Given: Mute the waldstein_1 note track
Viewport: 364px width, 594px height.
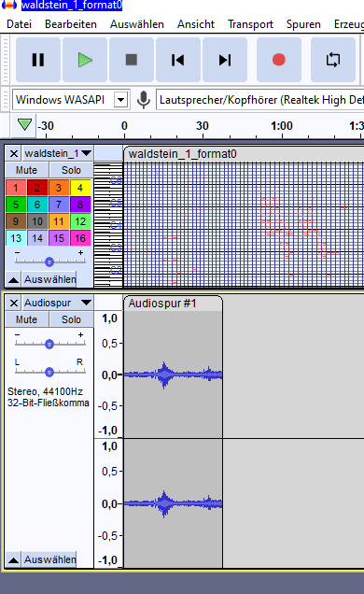Looking at the screenshot, I should pos(26,170).
